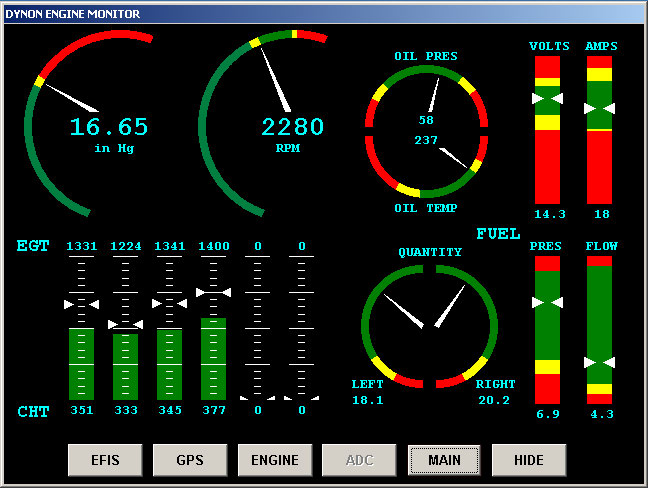Hide the monitor with HIDE button
This screenshot has width=648, height=488.
click(x=529, y=460)
